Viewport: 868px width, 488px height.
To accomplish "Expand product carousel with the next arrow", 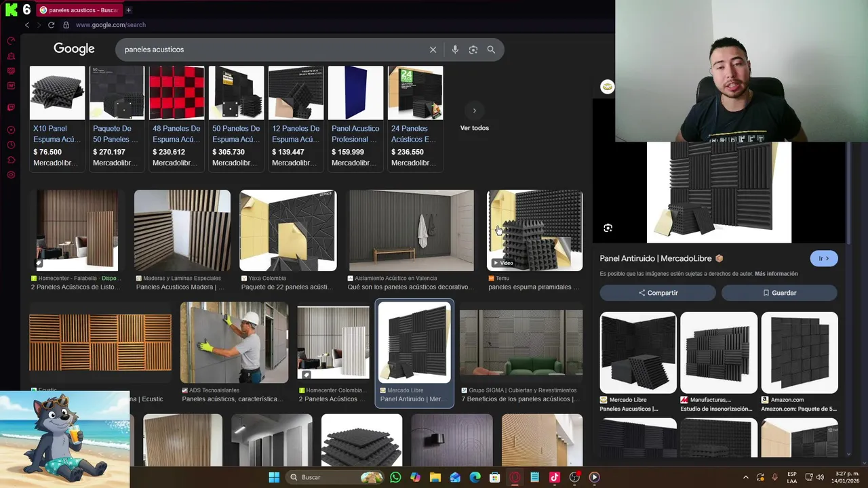I will point(474,110).
